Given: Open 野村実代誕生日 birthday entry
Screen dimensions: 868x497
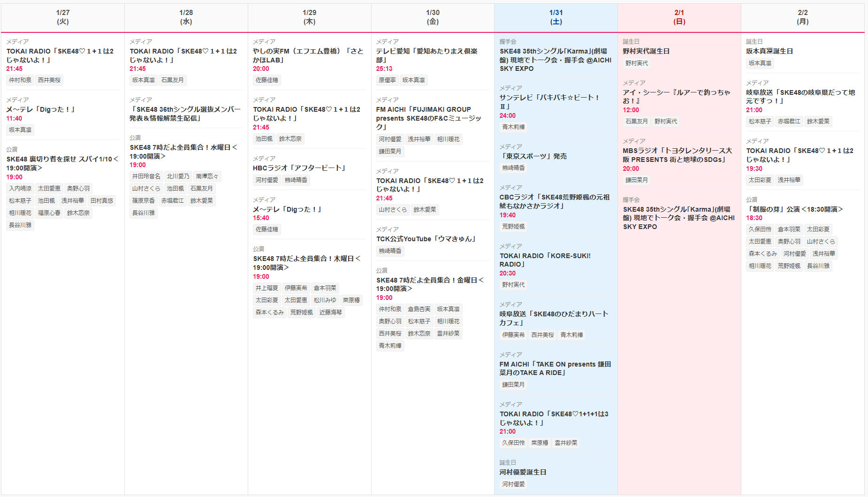Looking at the screenshot, I should [x=646, y=51].
